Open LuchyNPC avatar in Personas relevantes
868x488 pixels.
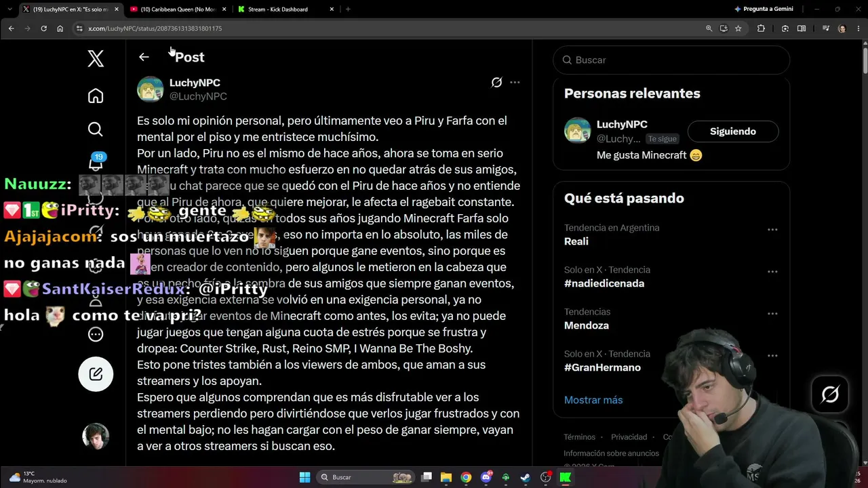tap(578, 131)
